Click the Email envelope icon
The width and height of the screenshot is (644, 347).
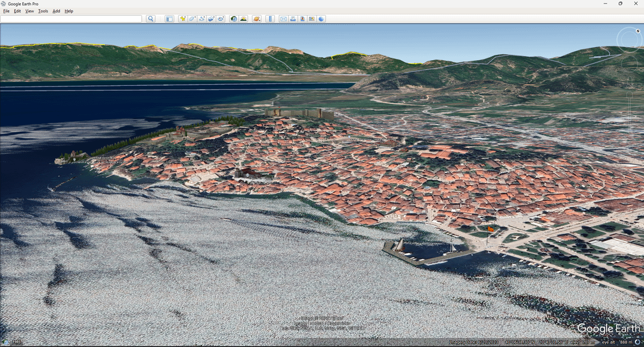coord(284,19)
